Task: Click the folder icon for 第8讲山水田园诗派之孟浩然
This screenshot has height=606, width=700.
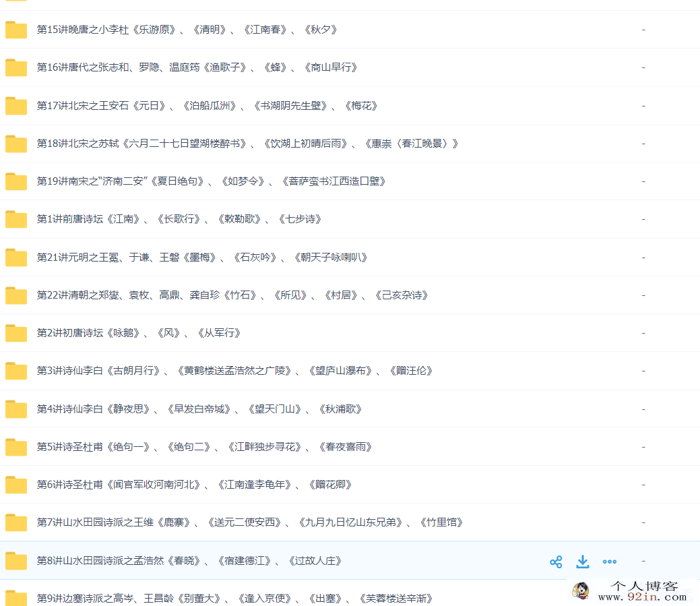Action: point(16,561)
